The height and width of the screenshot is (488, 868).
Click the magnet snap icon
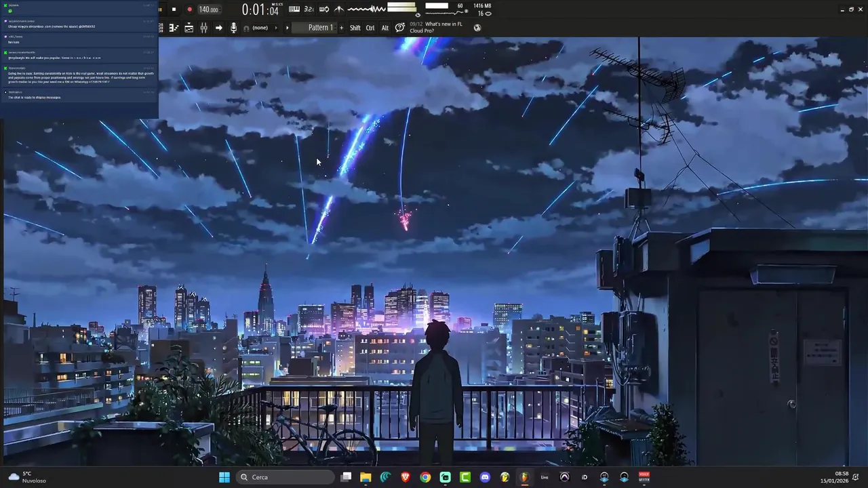click(246, 28)
